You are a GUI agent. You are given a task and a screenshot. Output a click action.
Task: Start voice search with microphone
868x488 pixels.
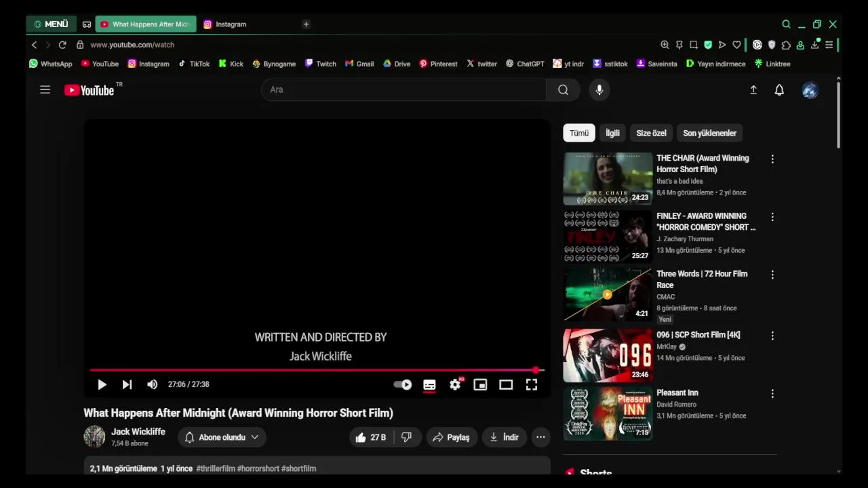click(599, 89)
